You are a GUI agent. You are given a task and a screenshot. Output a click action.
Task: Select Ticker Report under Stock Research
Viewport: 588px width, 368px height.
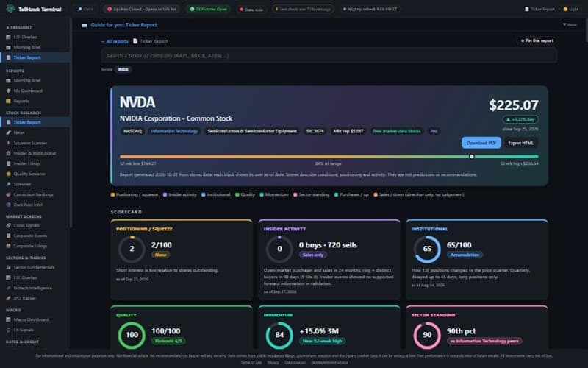pyautogui.click(x=35, y=122)
